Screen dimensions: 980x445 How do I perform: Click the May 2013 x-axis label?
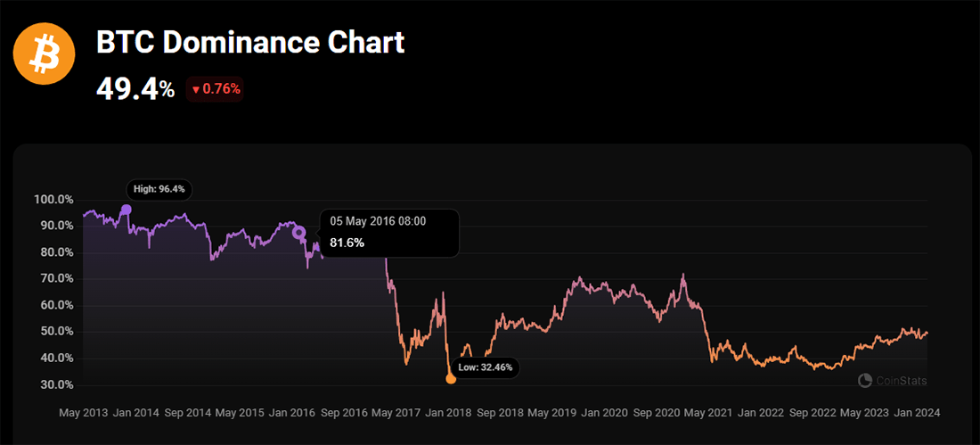pyautogui.click(x=83, y=413)
